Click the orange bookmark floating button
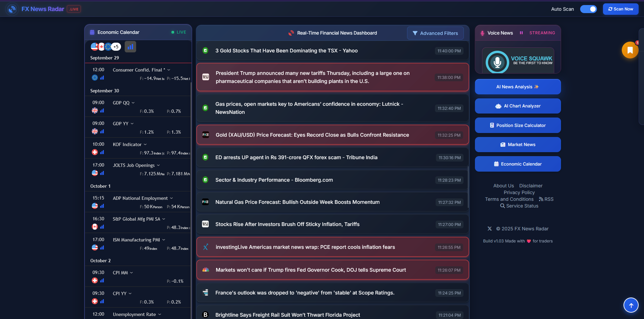 pyautogui.click(x=630, y=50)
